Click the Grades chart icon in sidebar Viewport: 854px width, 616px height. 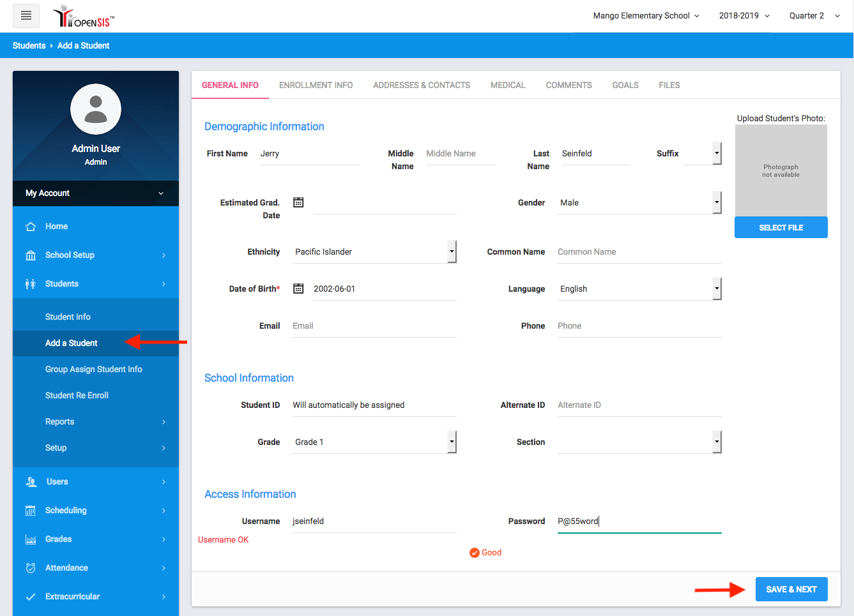coord(31,539)
